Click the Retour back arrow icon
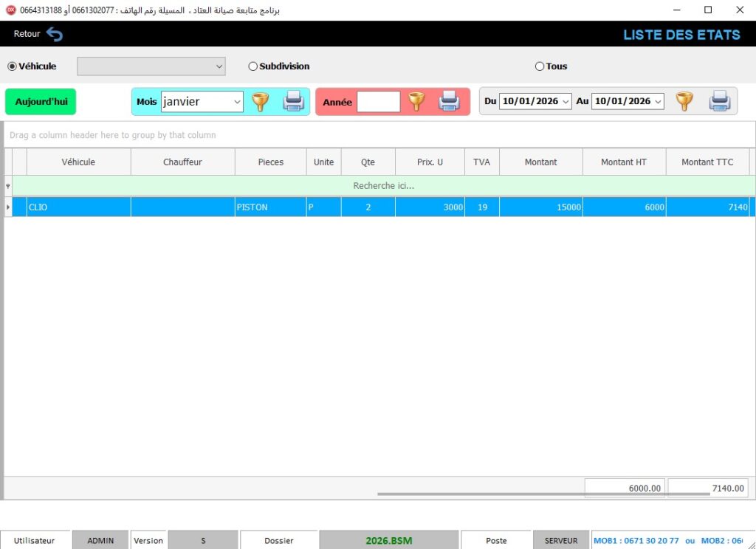This screenshot has height=549, width=756. click(x=55, y=34)
